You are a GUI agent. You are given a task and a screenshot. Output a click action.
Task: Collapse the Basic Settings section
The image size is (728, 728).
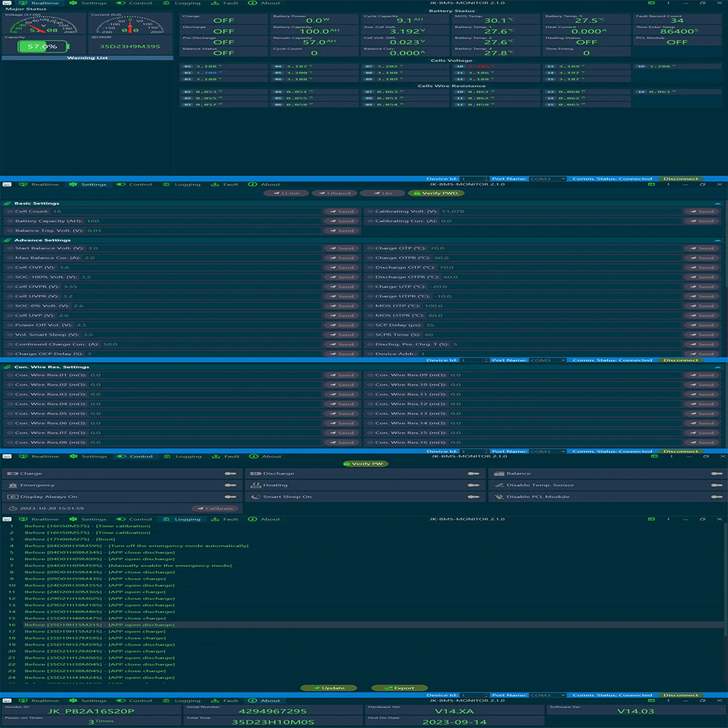pos(718,204)
